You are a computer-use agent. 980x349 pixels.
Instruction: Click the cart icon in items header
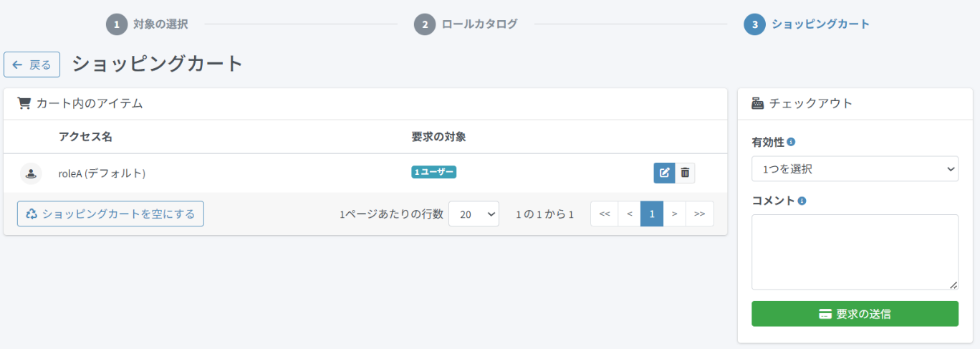point(24,103)
